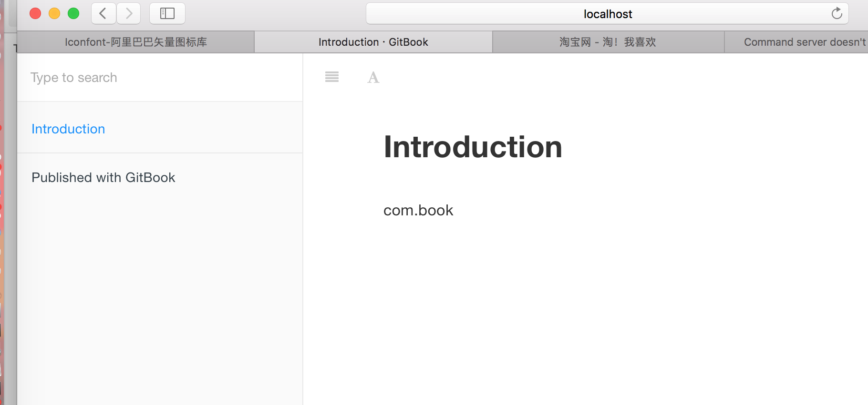Focus the Type to search field
Viewport: 868px width, 405px height.
(x=160, y=77)
